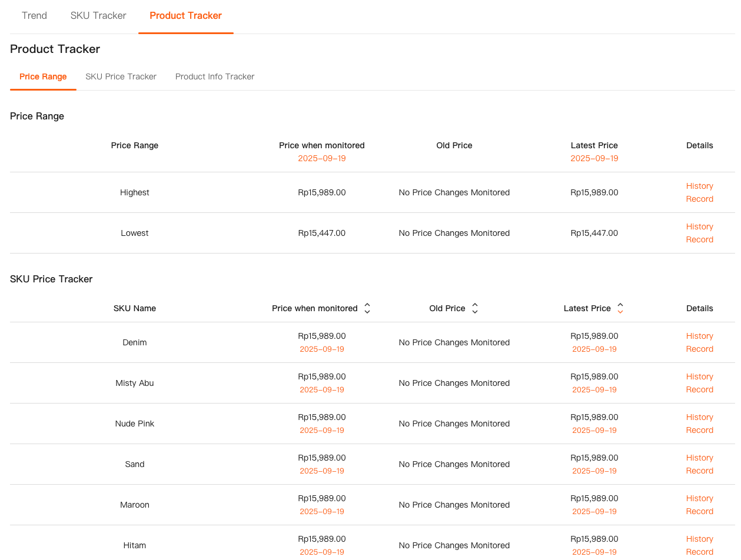Show History Record for Sand SKU
This screenshot has width=741, height=560.
[x=699, y=464]
